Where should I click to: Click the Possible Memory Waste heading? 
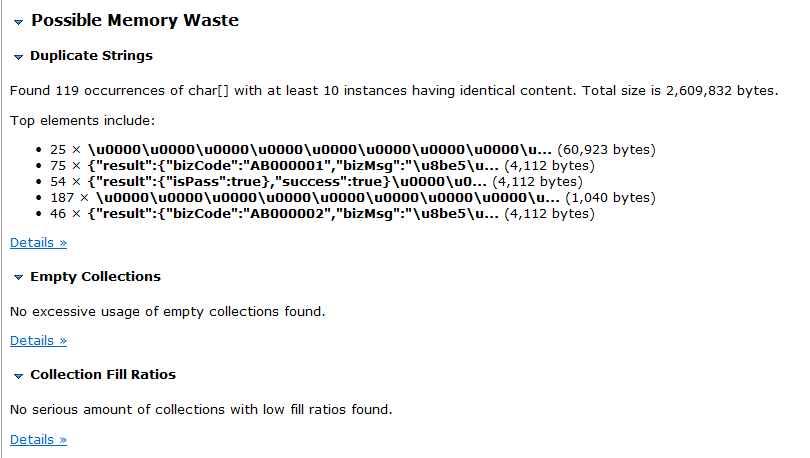click(x=135, y=20)
